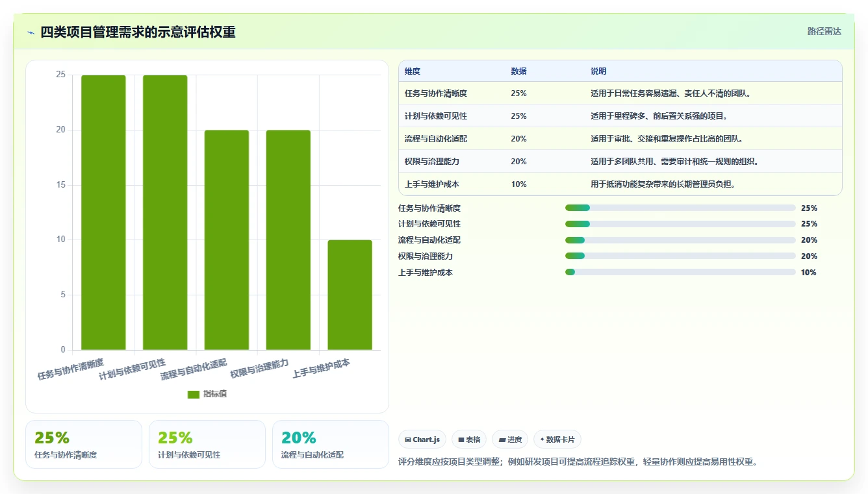Select table cell 上手与维护成本
Viewport: 868px width, 494px height.
pos(432,184)
